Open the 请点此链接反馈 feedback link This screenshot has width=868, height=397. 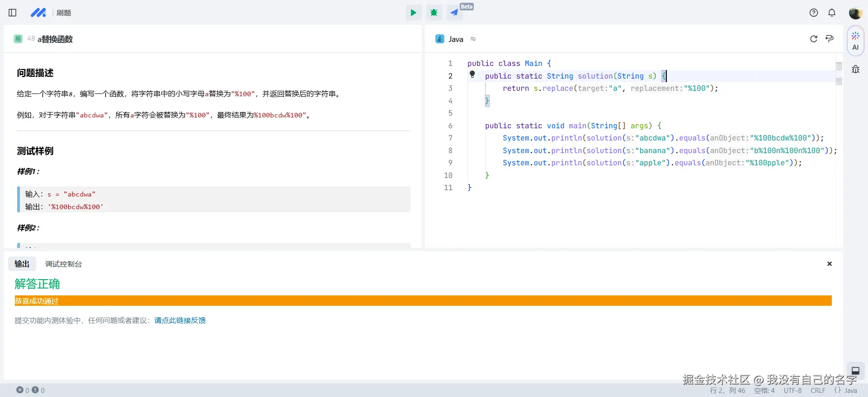pyautogui.click(x=180, y=321)
